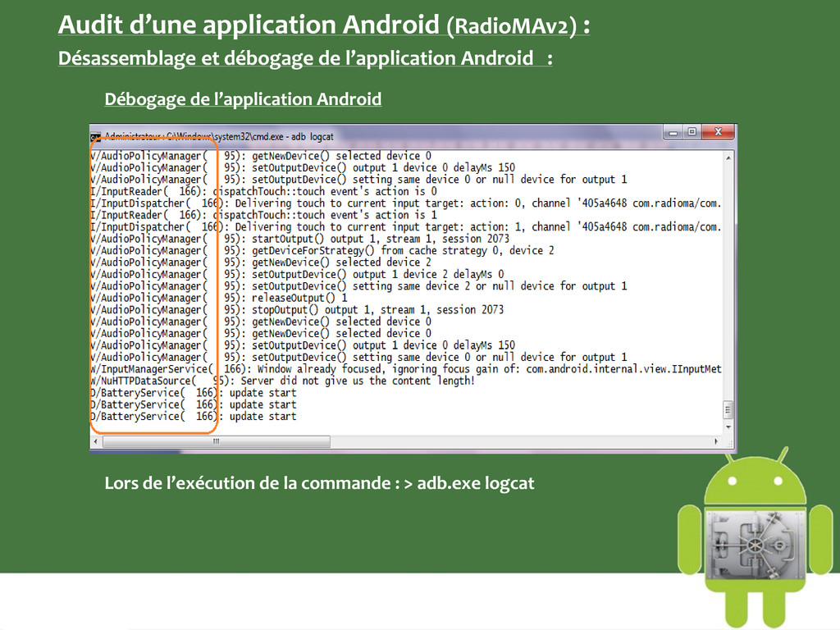Click the 'Audit d'une application Android' title
840x630 pixels.
pyautogui.click(x=324, y=25)
